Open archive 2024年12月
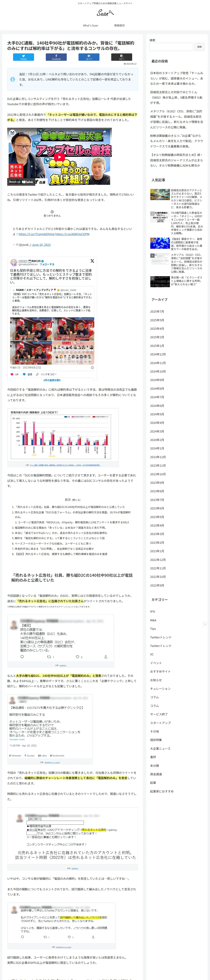The height and width of the screenshot is (980, 210). point(158,354)
